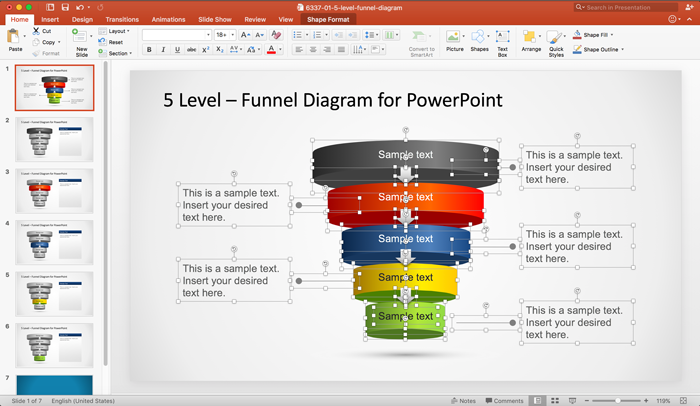Open the font size dropdown
Screen dimensions: 700x406
(233, 35)
